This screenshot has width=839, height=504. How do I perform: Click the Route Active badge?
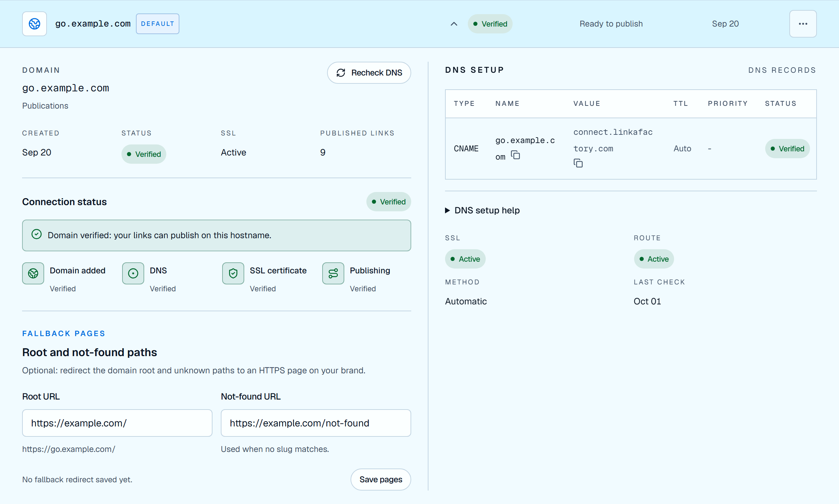654,259
